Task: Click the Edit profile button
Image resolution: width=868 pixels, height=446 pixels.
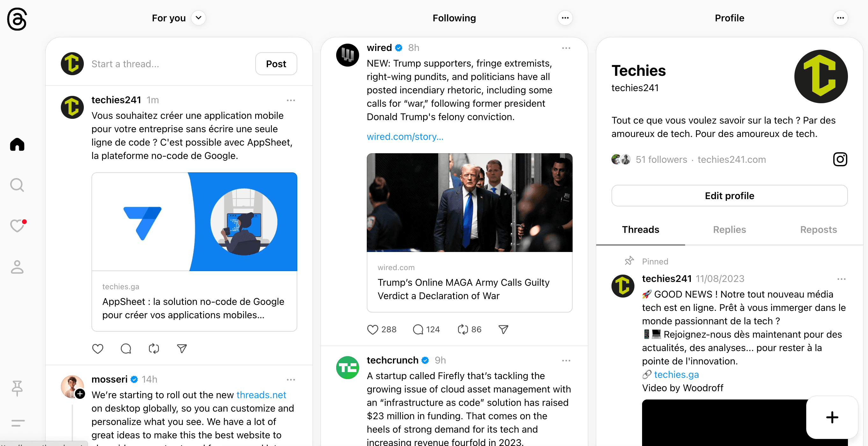Action: coord(729,196)
